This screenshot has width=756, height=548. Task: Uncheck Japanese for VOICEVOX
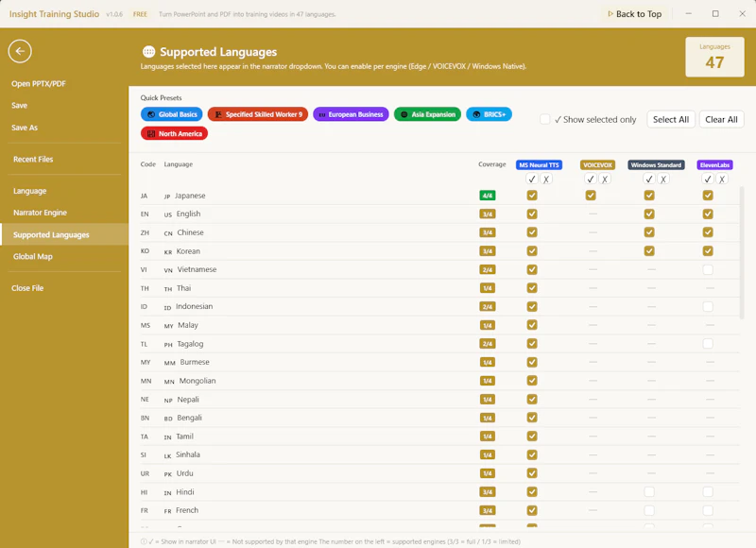(x=591, y=196)
